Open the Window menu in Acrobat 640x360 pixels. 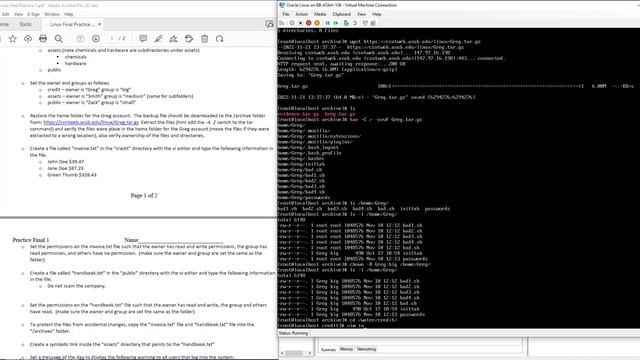pos(52,14)
